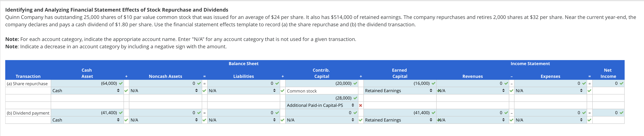Open Expenses N/A dropdown in share repurchase row
The width and height of the screenshot is (644, 136).
point(550,91)
